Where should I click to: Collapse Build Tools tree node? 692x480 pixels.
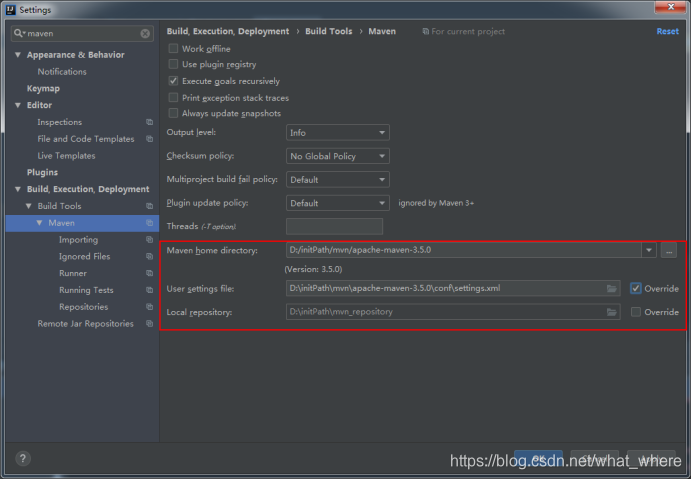(29, 206)
